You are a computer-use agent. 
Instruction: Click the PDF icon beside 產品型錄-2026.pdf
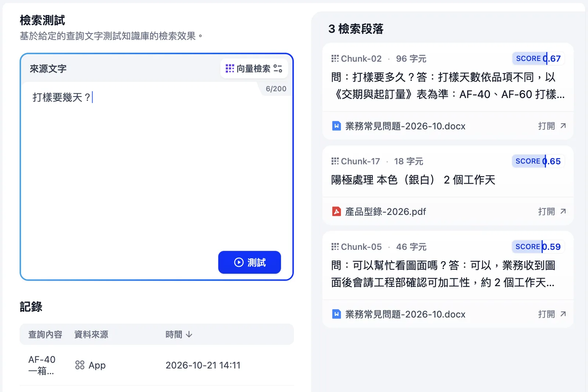[x=336, y=212]
